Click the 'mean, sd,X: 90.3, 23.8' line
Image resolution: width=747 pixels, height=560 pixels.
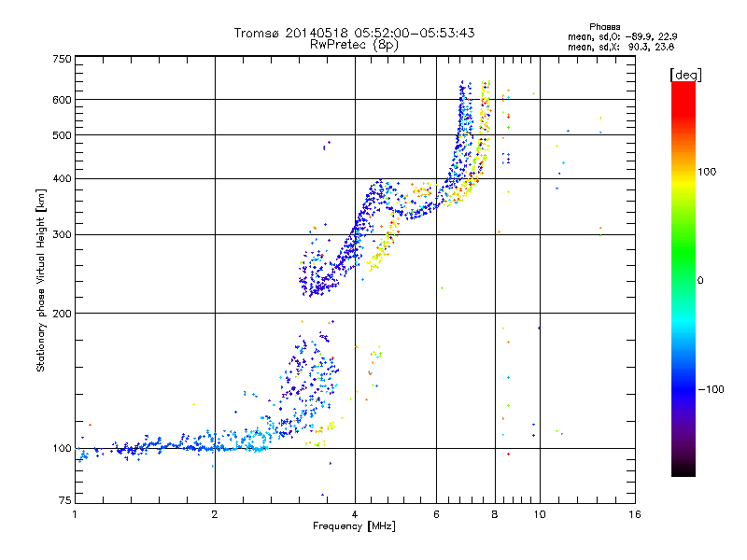(x=621, y=47)
